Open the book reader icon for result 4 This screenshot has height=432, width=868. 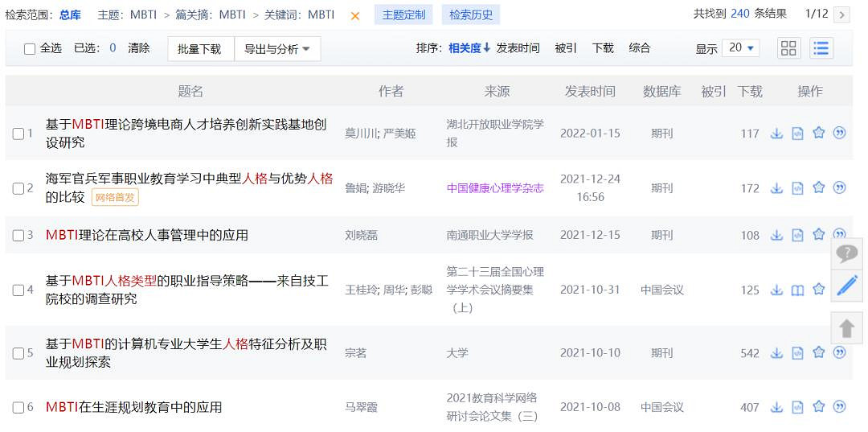pos(797,290)
